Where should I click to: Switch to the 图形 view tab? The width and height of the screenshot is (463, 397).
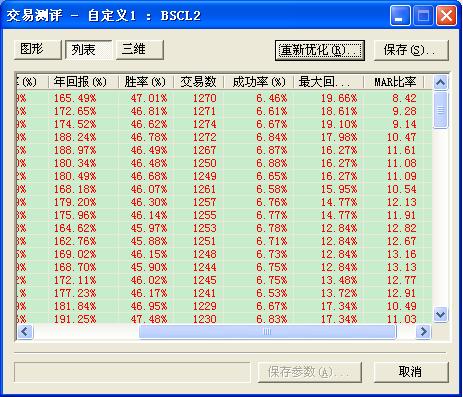pyautogui.click(x=38, y=50)
